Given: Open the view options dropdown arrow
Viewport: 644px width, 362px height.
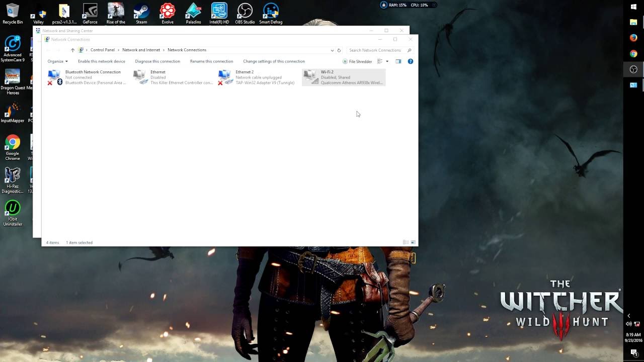Looking at the screenshot, I should pyautogui.click(x=387, y=61).
